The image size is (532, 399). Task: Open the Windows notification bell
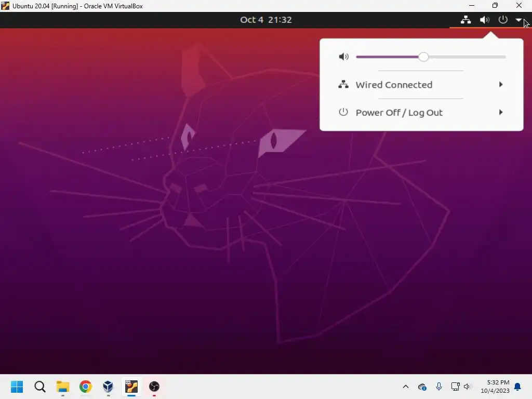coord(517,387)
